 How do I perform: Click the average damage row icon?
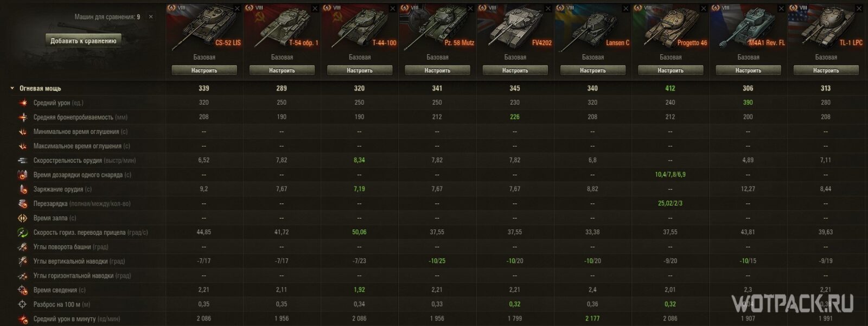coord(23,103)
